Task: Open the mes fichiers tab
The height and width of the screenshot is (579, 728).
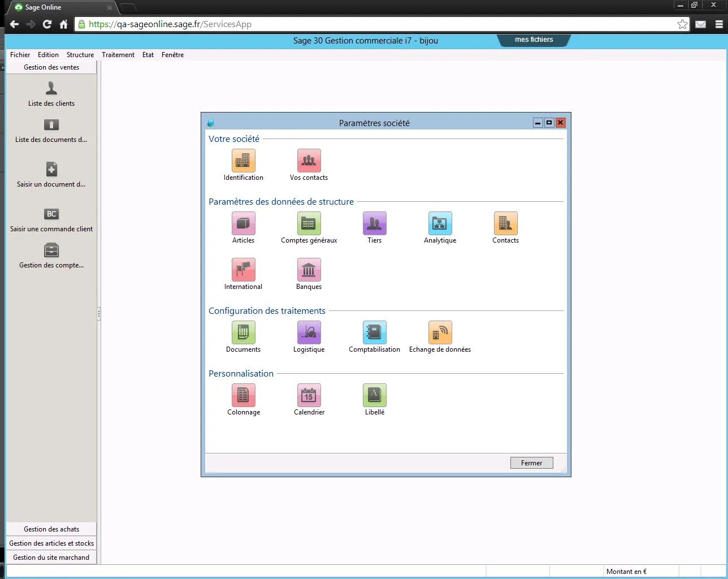Action: [534, 40]
